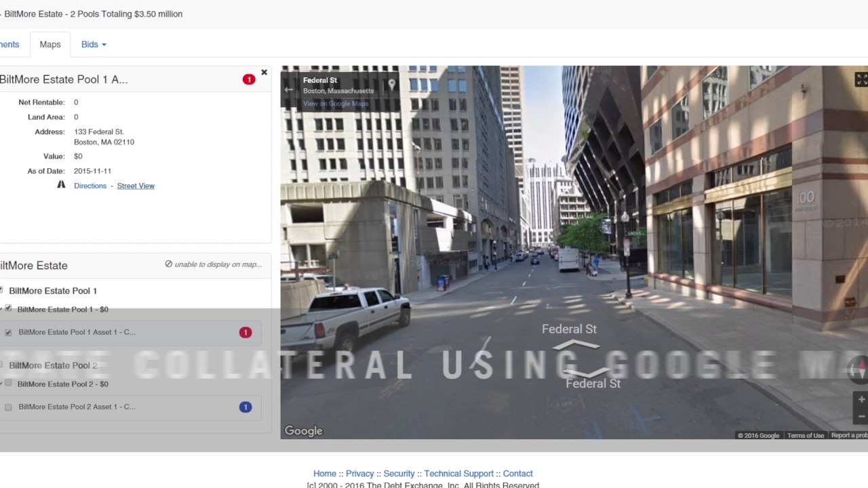Click the blue marker badge for Pool 2 Asset 1

[245, 407]
